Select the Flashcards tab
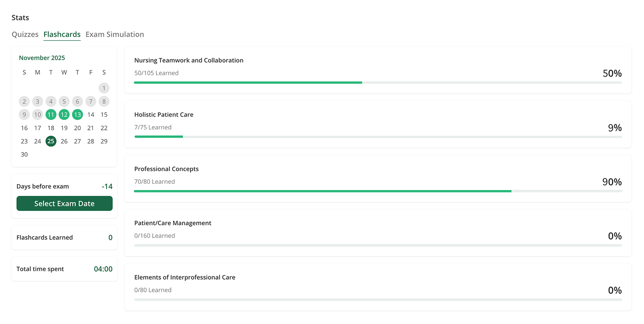This screenshot has width=644, height=324. coord(62,34)
